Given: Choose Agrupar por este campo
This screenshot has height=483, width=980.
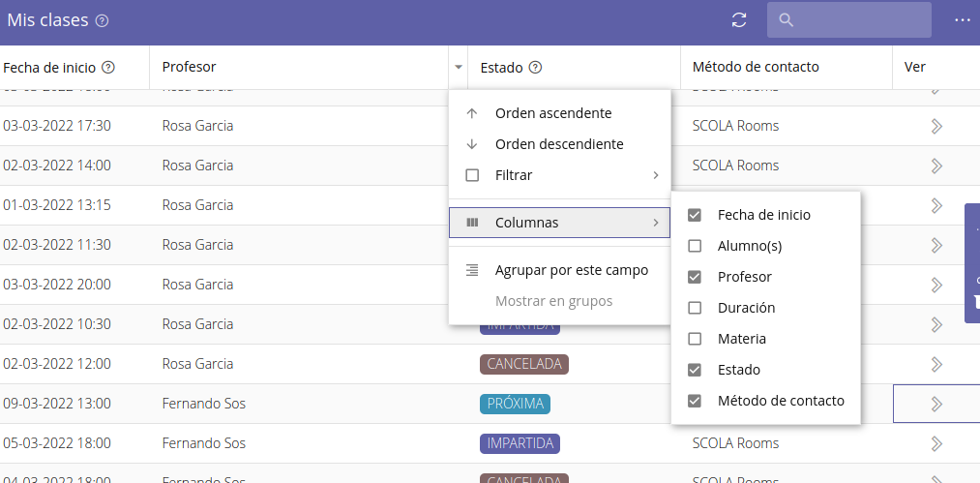Looking at the screenshot, I should 571,270.
